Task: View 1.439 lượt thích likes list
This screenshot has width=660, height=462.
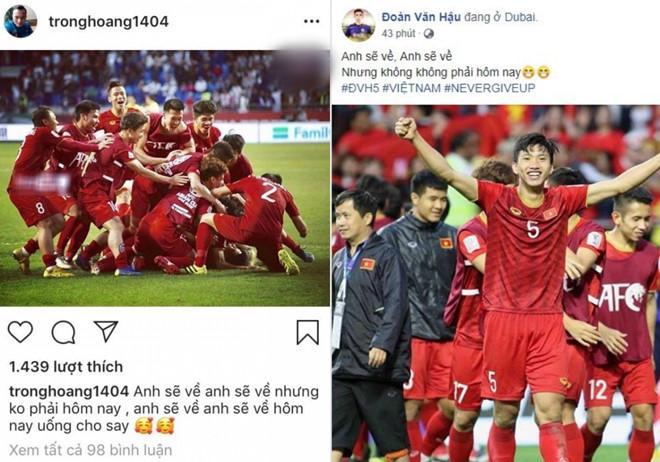Action: point(66,367)
